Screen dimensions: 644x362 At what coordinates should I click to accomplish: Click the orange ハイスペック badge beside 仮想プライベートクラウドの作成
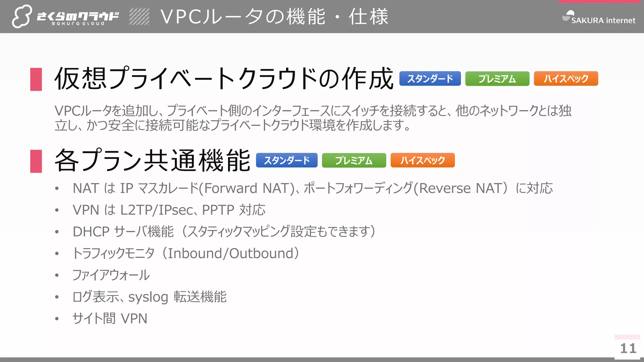coord(566,79)
